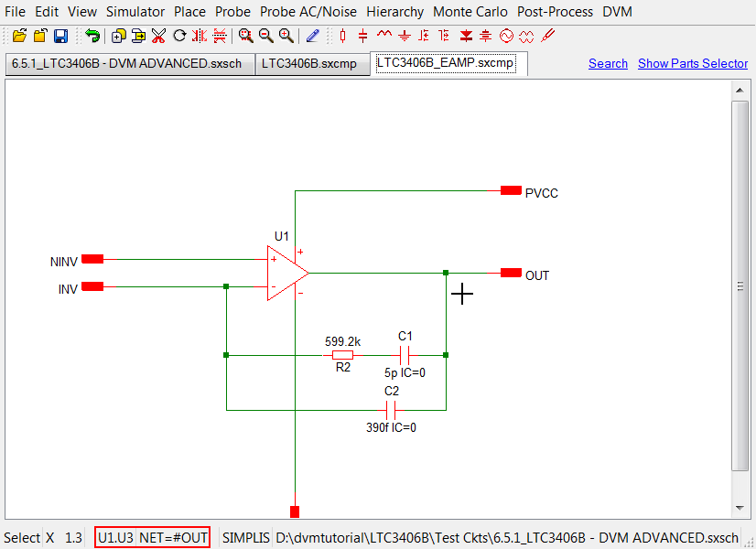
Task: Click the vertical scrollbar down arrow
Action: tap(740, 508)
